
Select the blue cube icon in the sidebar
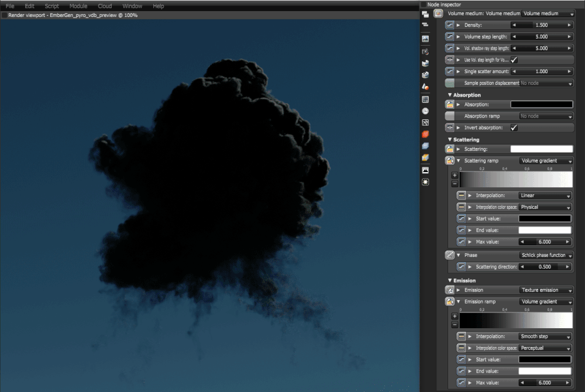tap(425, 146)
